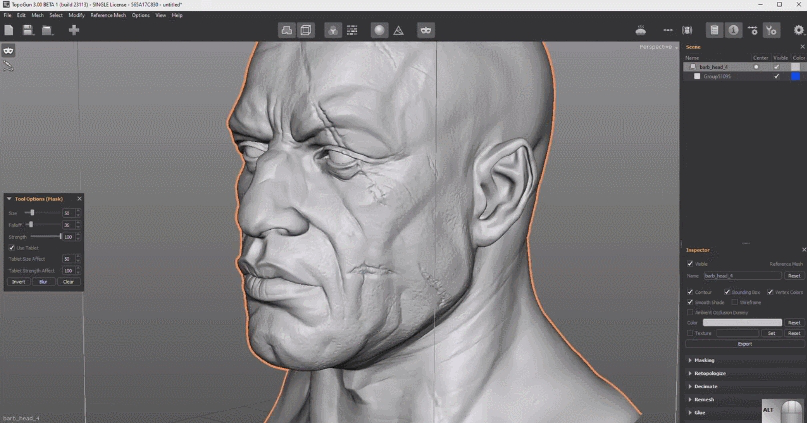This screenshot has width=807, height=423.
Task: Click the Save floppy disk icon
Action: tap(28, 30)
